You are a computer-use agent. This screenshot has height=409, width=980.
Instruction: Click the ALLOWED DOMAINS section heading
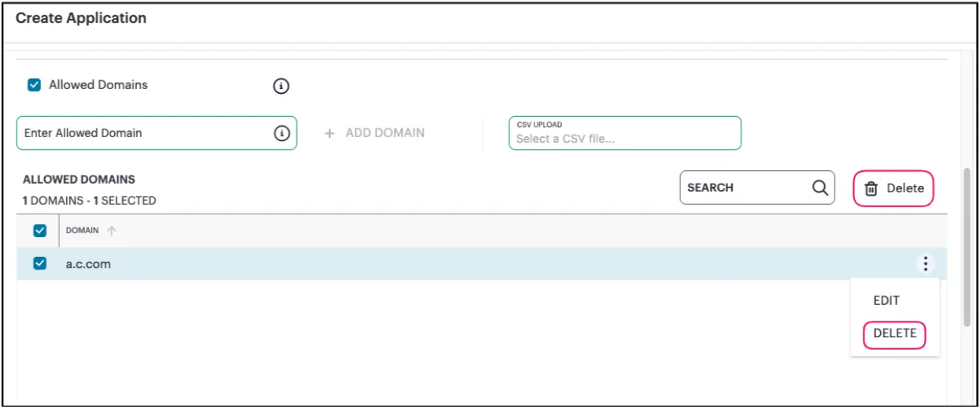pyautogui.click(x=79, y=180)
